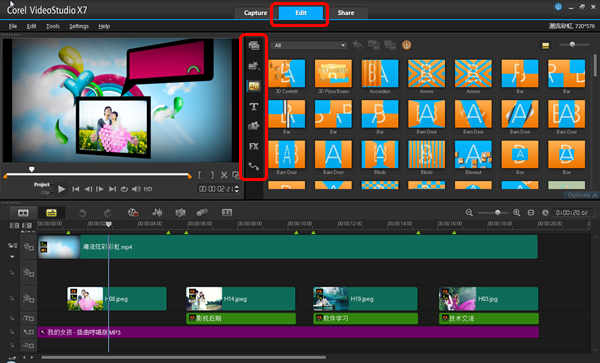Open the FX filter library
This screenshot has width=600, height=363.
coord(254,146)
